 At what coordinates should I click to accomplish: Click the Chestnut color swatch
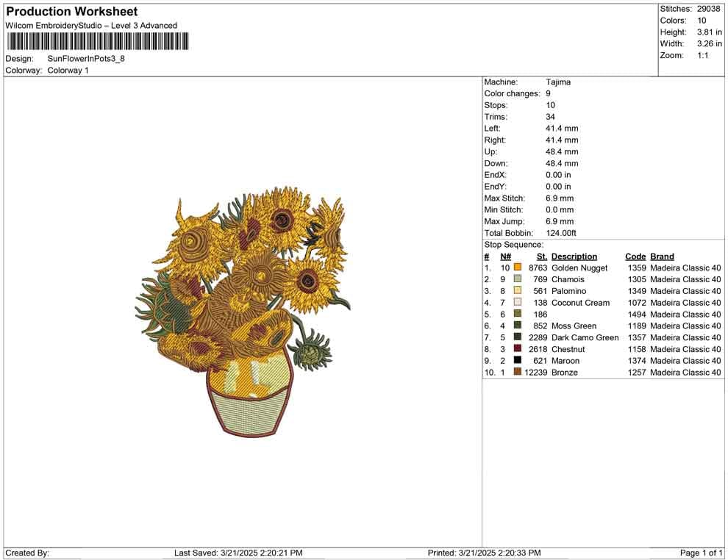pos(517,348)
